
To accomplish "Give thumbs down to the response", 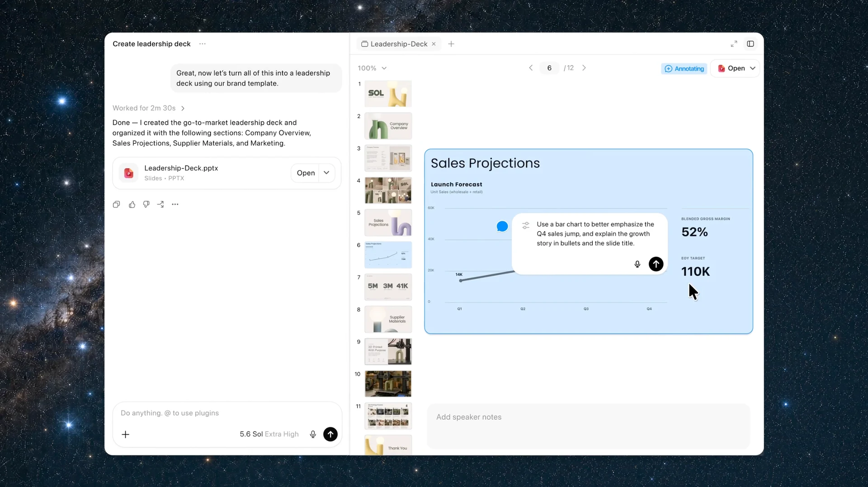I will coord(146,204).
